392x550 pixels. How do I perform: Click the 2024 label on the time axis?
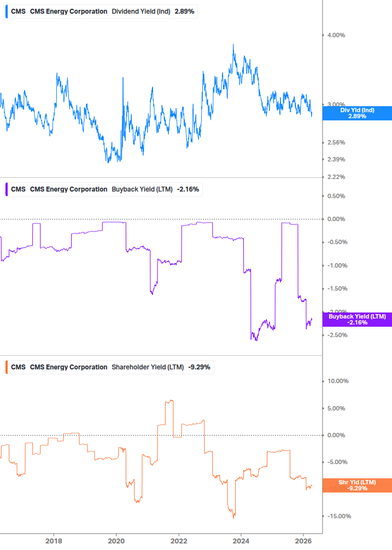tap(241, 541)
